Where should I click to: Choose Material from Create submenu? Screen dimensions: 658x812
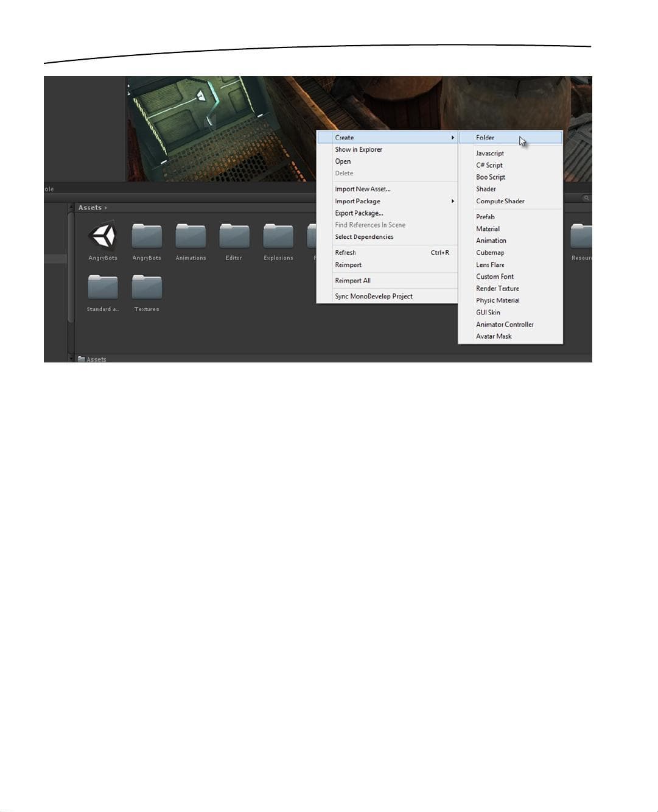(510, 229)
